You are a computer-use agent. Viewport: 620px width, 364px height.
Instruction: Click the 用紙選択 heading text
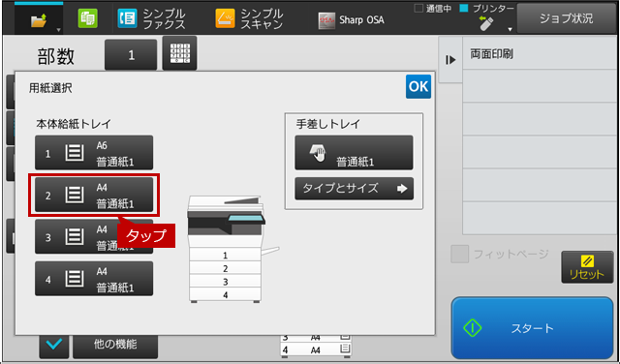coord(50,88)
